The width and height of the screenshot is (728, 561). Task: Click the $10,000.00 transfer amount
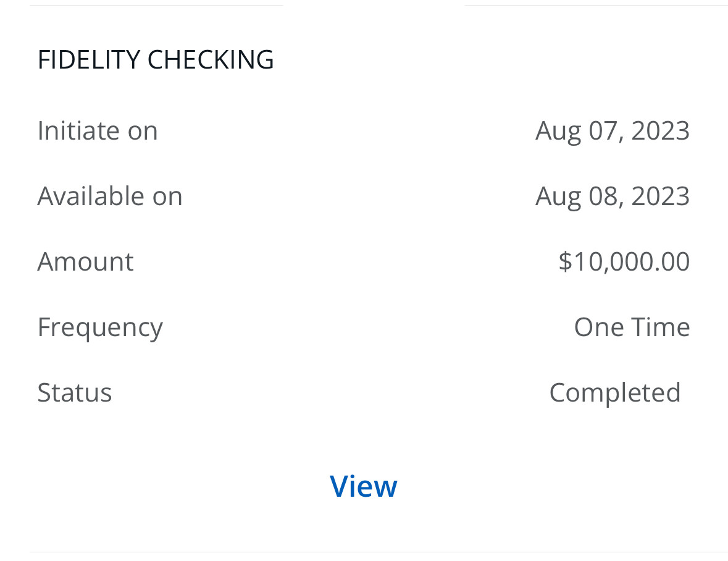pyautogui.click(x=624, y=261)
